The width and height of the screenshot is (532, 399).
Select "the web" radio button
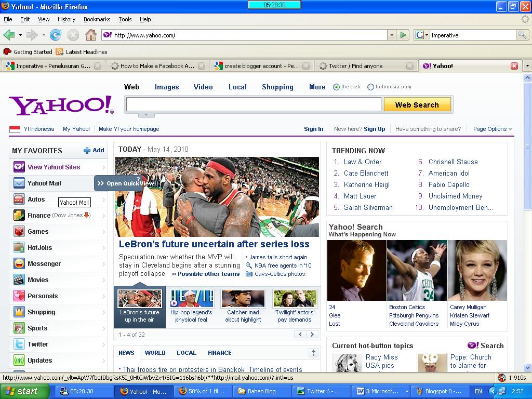(x=336, y=87)
